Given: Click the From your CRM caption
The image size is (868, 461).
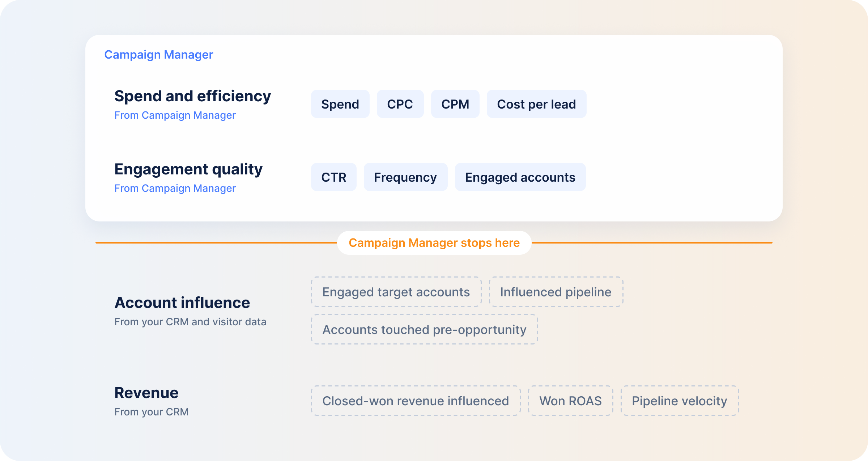Looking at the screenshot, I should (151, 412).
